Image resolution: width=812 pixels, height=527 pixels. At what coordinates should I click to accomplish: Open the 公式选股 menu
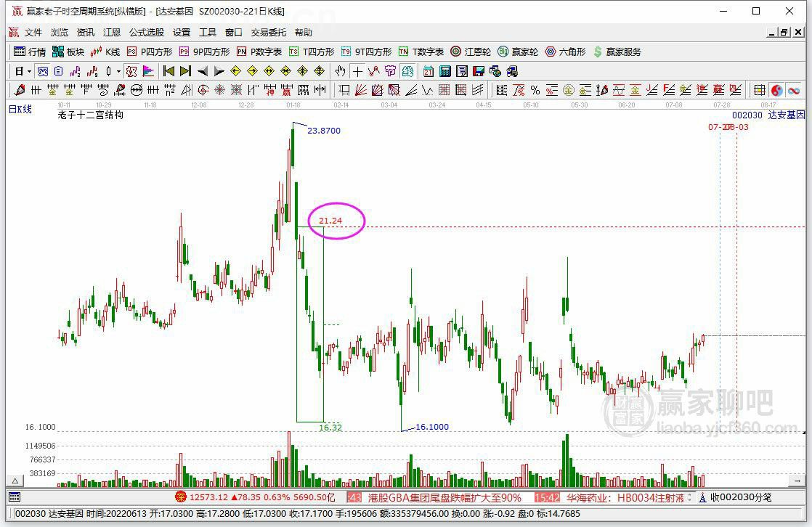point(147,33)
